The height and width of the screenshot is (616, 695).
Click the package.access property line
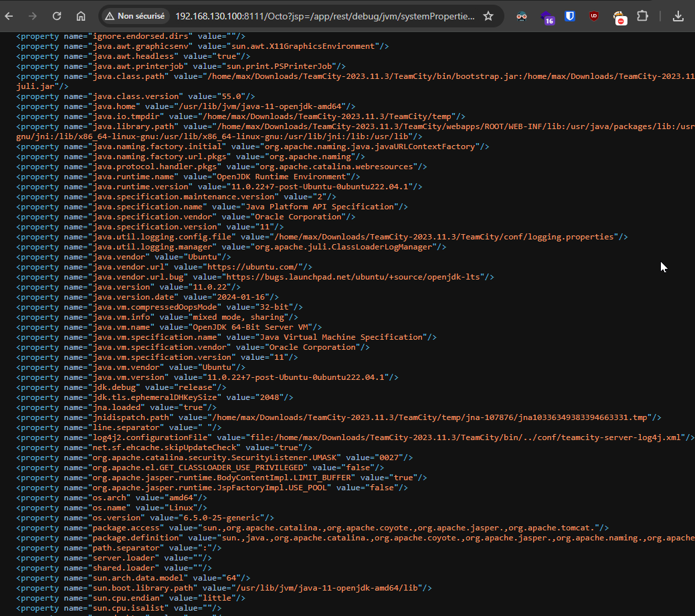coord(312,528)
